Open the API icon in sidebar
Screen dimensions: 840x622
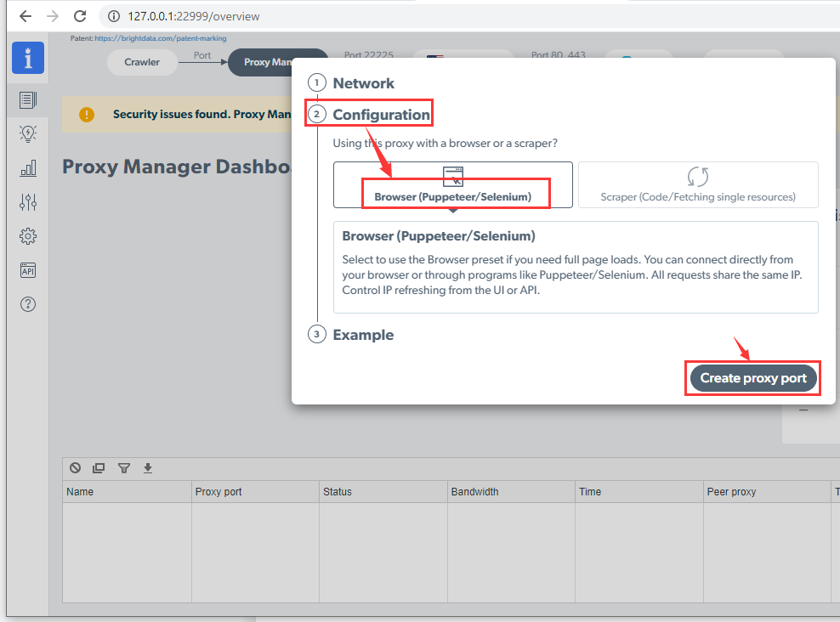click(x=28, y=270)
